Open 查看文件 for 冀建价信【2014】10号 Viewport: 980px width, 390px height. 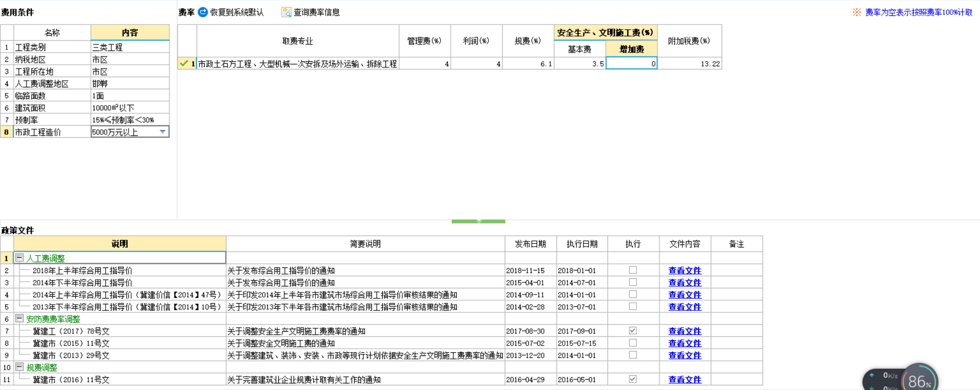pyautogui.click(x=685, y=307)
